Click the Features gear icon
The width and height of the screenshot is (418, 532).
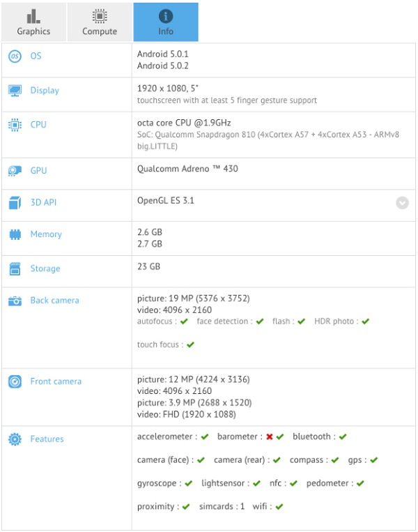15,439
